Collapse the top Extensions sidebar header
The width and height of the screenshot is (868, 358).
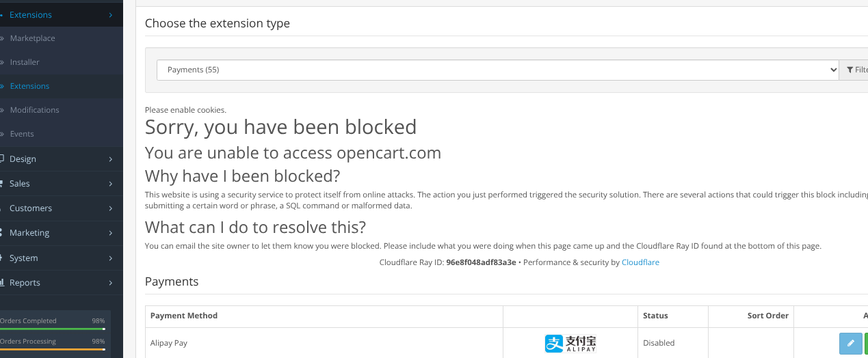pyautogui.click(x=62, y=14)
